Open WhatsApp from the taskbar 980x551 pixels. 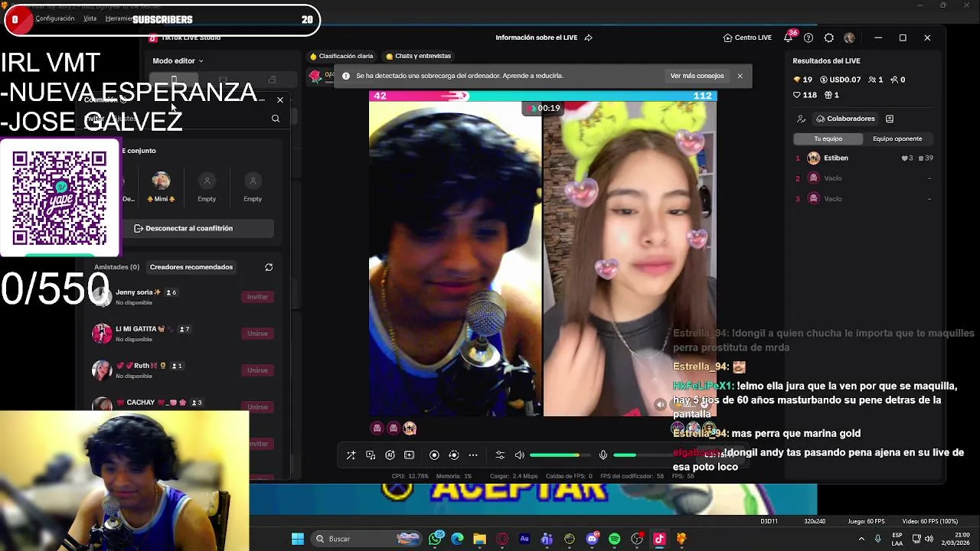point(436,539)
